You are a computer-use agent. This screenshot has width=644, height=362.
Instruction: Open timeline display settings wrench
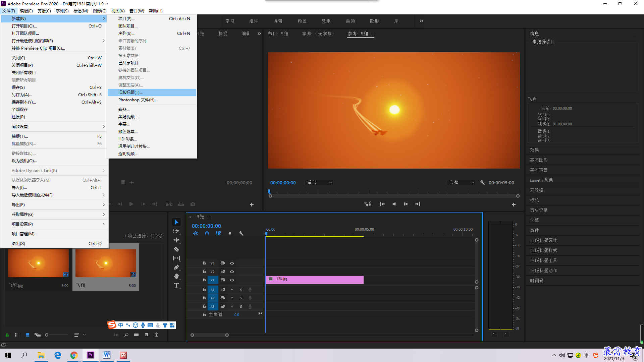241,233
